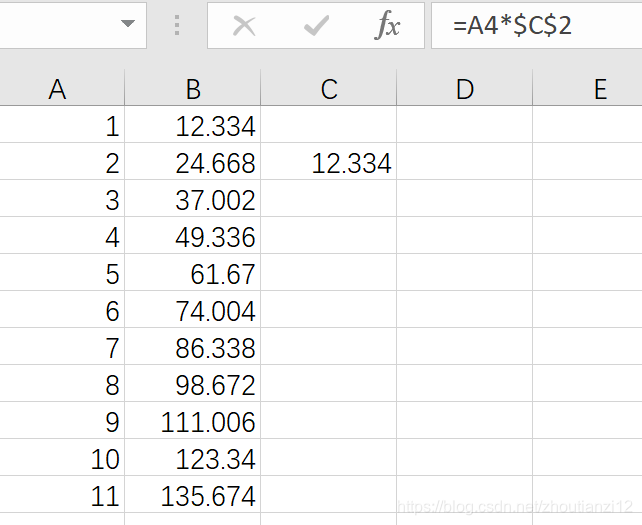Image resolution: width=642 pixels, height=525 pixels.
Task: Select cell in column A containing 3
Action: coord(62,198)
